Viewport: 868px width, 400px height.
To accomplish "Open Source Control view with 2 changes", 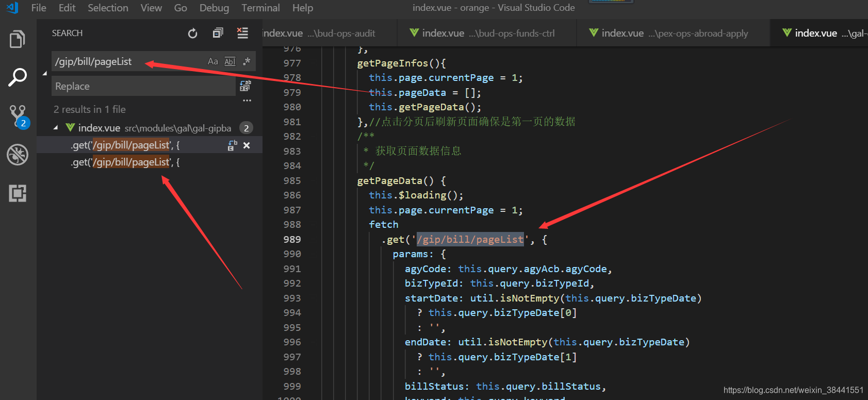I will [x=19, y=116].
